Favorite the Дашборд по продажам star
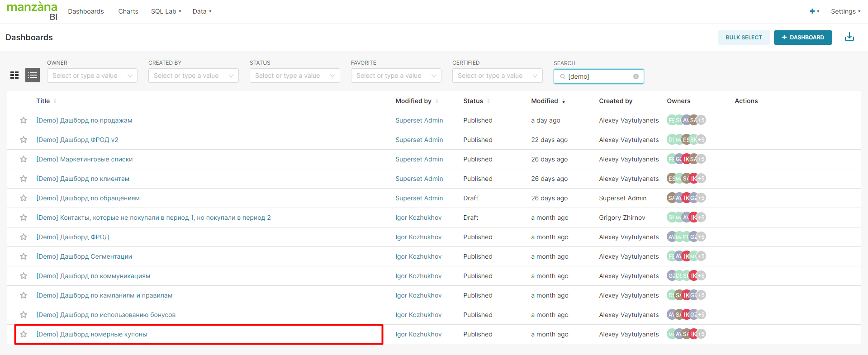Image resolution: width=868 pixels, height=355 pixels. coord(24,120)
